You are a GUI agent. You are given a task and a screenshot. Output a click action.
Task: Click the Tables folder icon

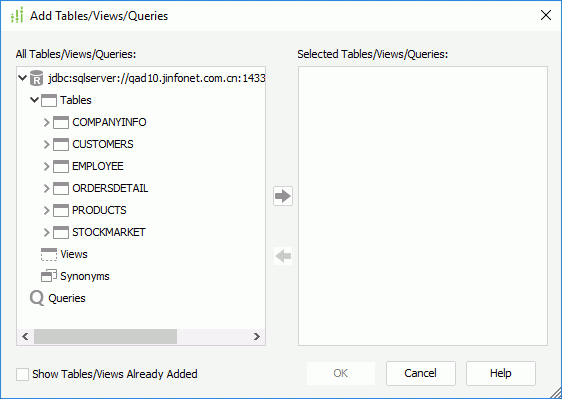[x=49, y=100]
